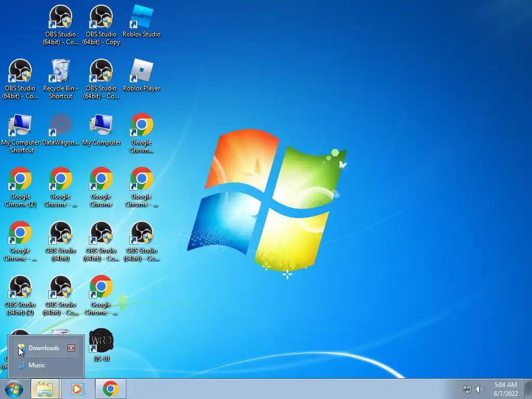Select the icon labeled only OBS Studio (64bit)

(60, 241)
